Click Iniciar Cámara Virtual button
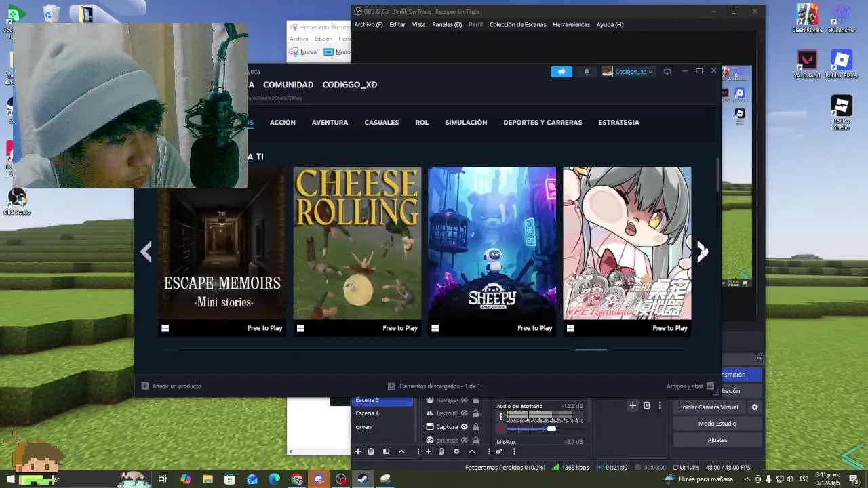This screenshot has width=868, height=488. (709, 407)
